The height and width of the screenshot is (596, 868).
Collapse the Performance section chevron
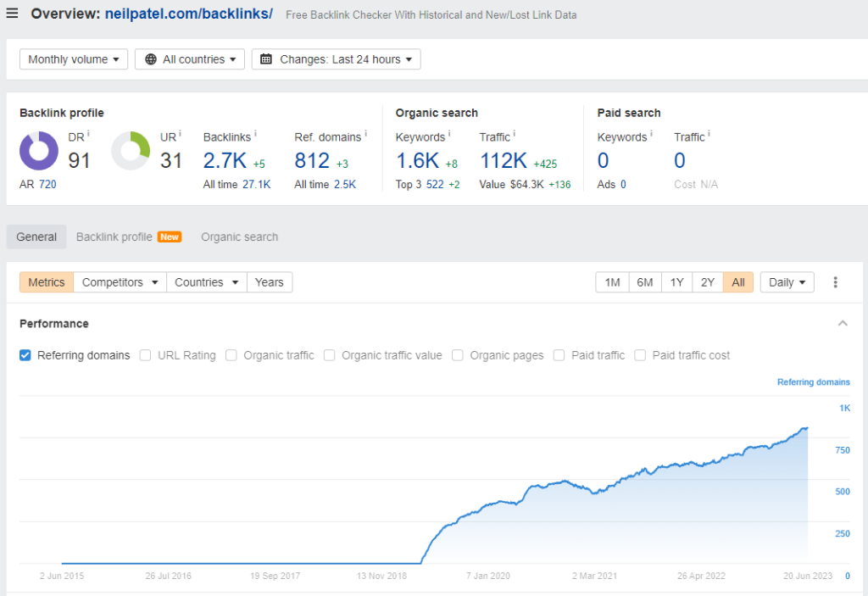tap(843, 323)
